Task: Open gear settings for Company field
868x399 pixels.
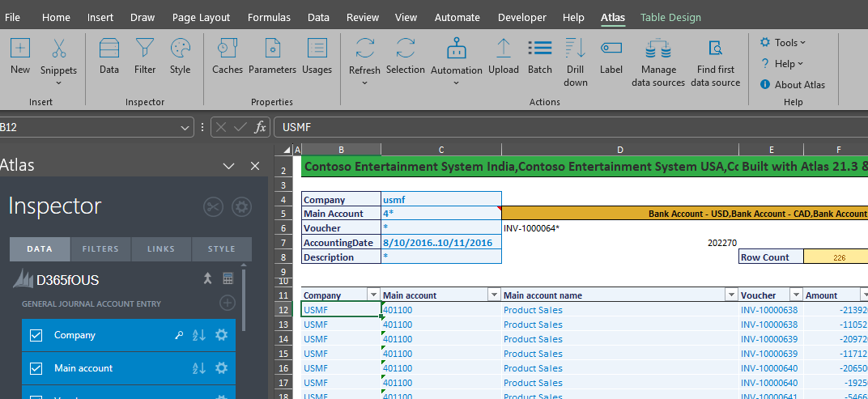Action: [221, 335]
